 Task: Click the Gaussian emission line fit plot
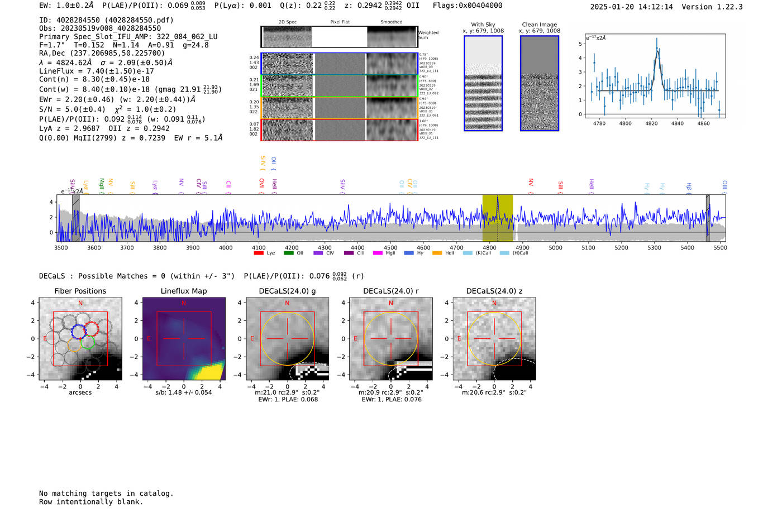click(x=655, y=76)
